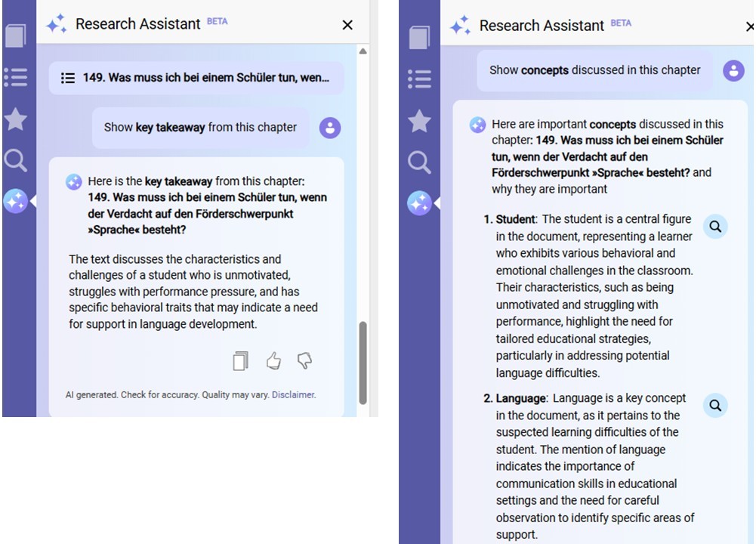
Task: Click 'Show key takeaway from this chapter' message
Action: point(200,128)
